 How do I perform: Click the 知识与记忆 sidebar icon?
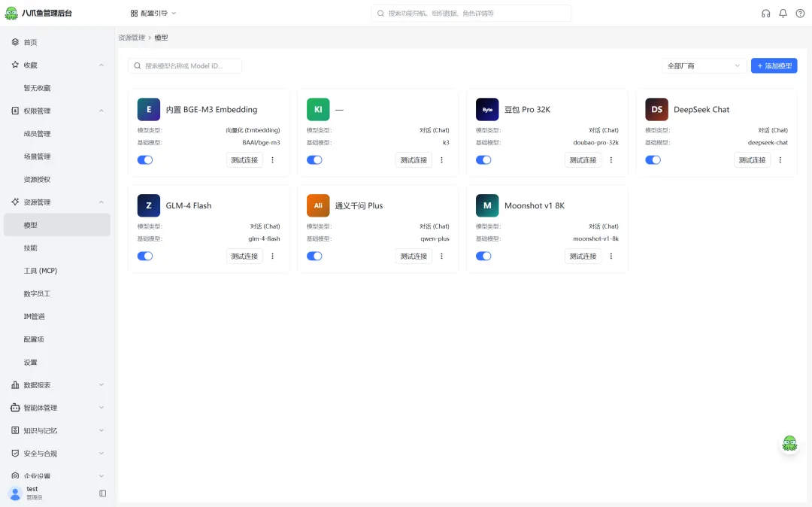pyautogui.click(x=15, y=430)
